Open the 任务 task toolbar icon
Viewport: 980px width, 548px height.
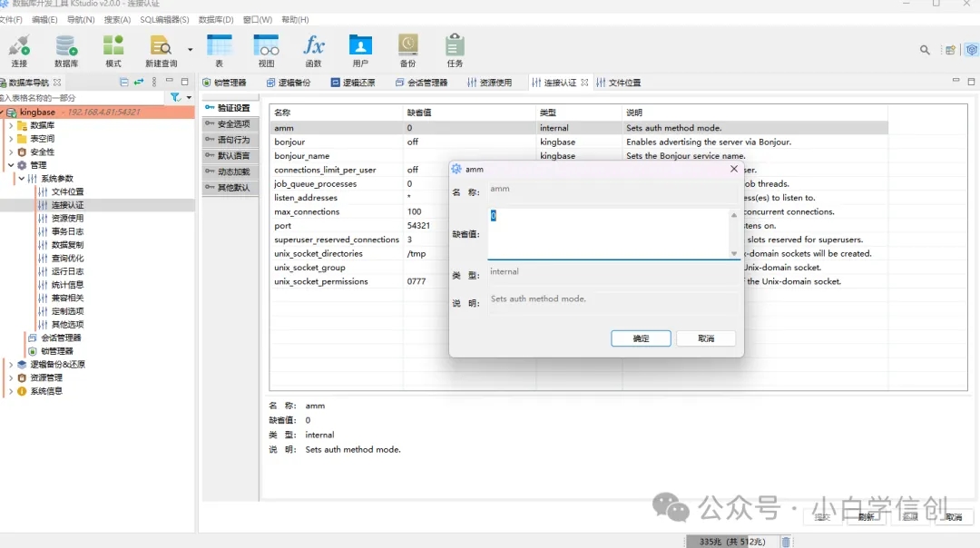455,51
